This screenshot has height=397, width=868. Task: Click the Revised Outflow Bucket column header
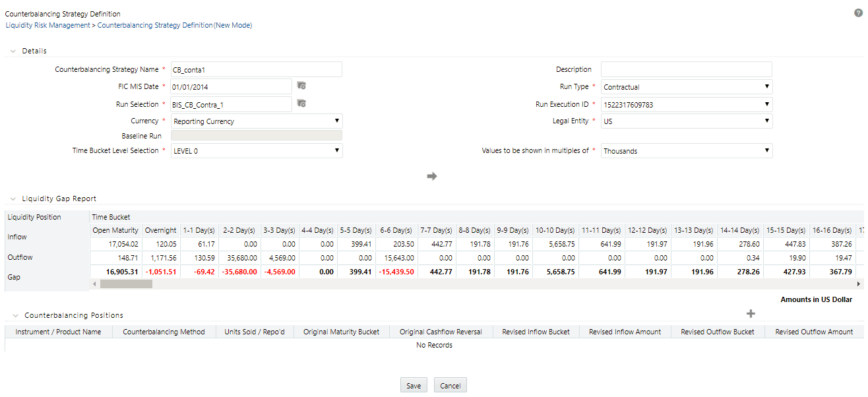tap(718, 332)
